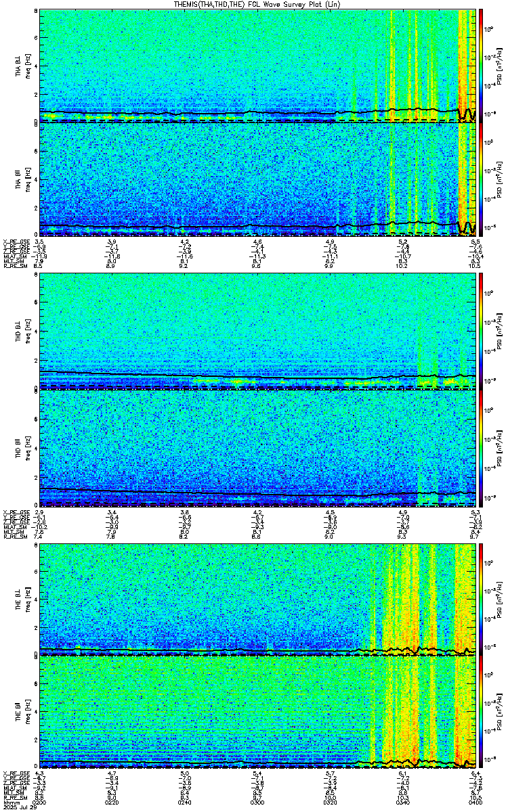Click the THA B-perpendicular panel colorbar

pyautogui.click(x=481, y=65)
